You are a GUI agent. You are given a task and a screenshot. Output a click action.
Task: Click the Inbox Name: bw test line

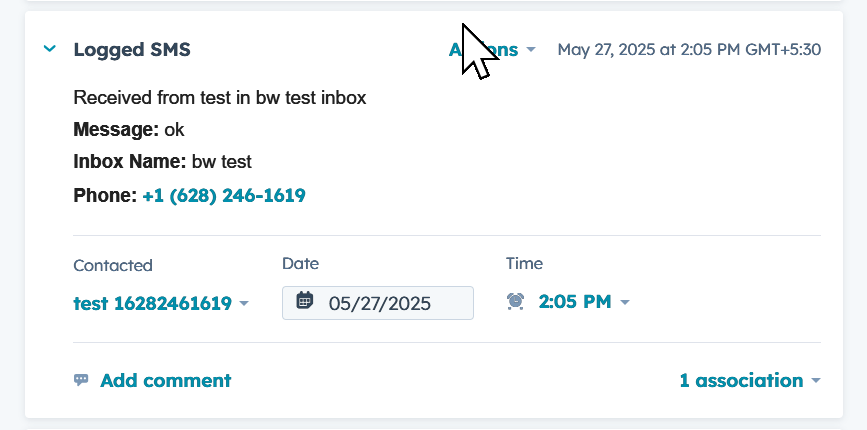(163, 162)
